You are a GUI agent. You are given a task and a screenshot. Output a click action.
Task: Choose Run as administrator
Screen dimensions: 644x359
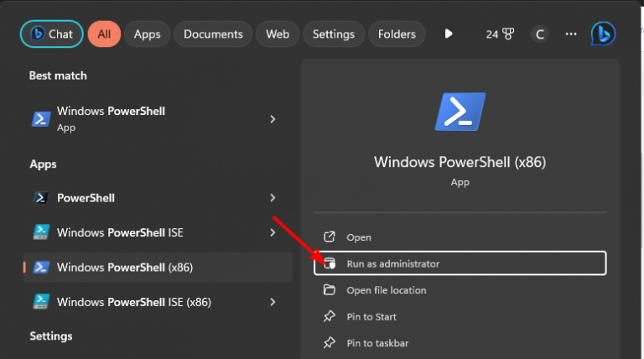[460, 263]
